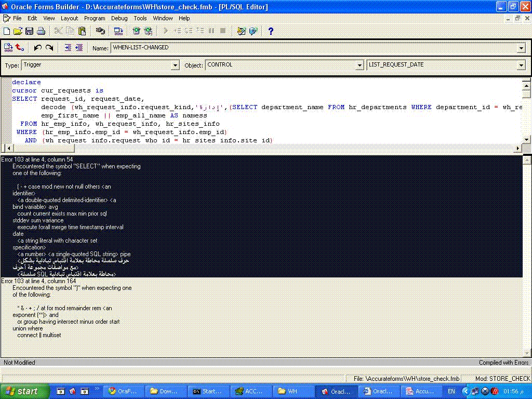Click the 'Not Modified' status bar text
Image resolution: width=532 pixels, height=399 pixels.
(x=19, y=363)
